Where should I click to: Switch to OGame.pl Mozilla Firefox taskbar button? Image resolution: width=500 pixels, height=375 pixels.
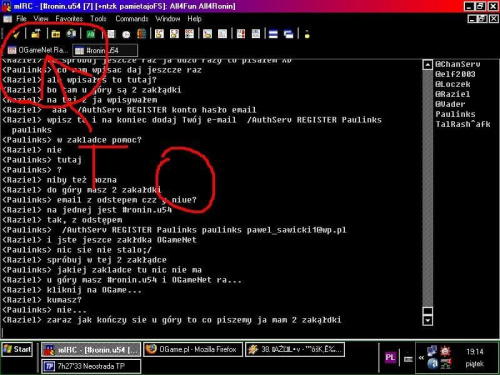[193, 350]
